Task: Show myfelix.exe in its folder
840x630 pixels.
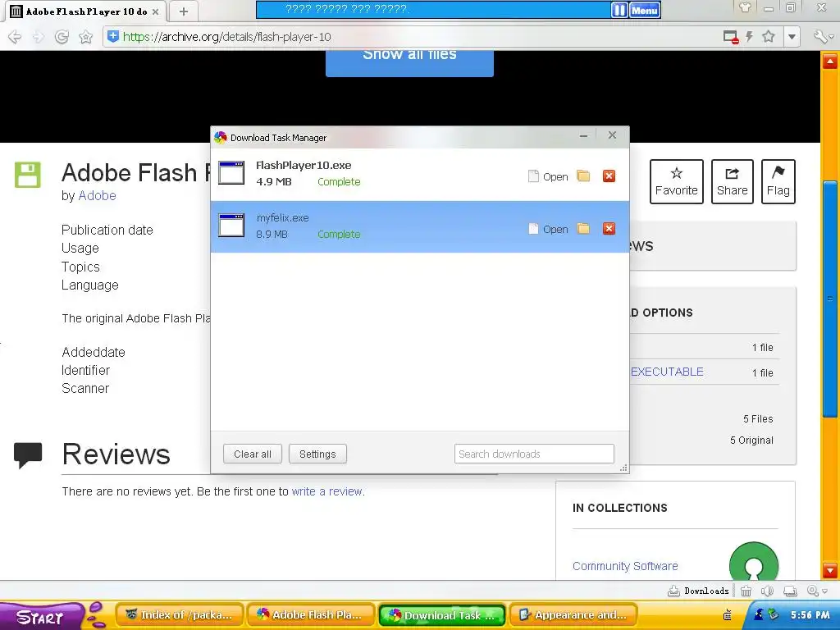Action: pos(583,229)
